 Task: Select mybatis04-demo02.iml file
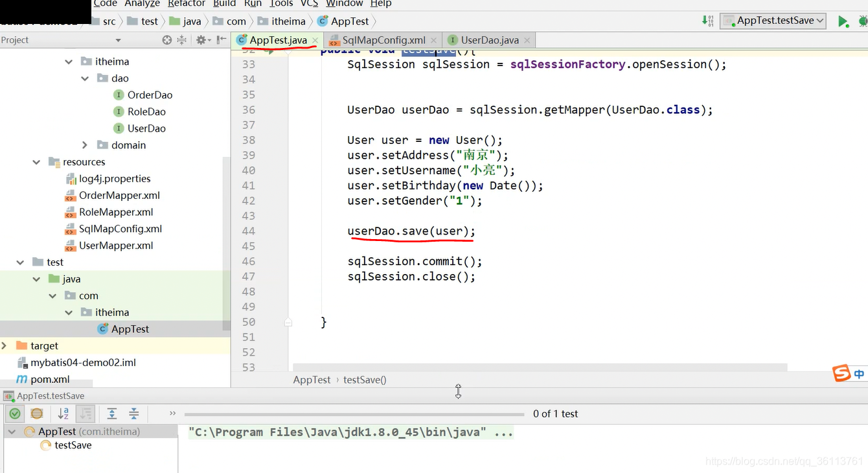pos(83,363)
